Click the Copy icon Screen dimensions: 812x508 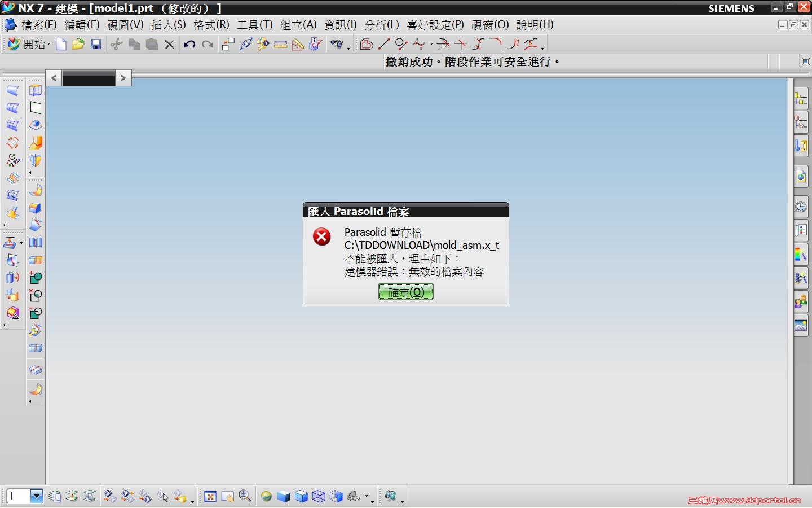click(134, 44)
